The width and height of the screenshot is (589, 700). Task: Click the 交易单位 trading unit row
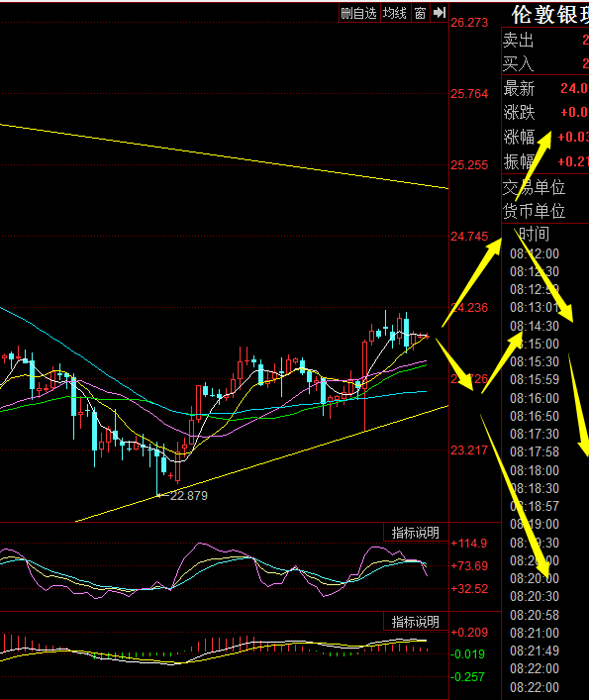click(x=545, y=187)
